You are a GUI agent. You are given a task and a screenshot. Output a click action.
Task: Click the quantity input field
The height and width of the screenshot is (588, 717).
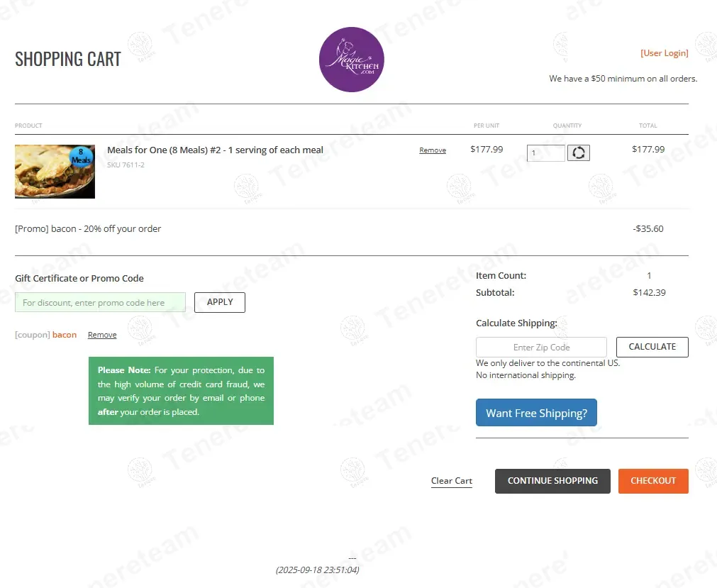click(545, 152)
